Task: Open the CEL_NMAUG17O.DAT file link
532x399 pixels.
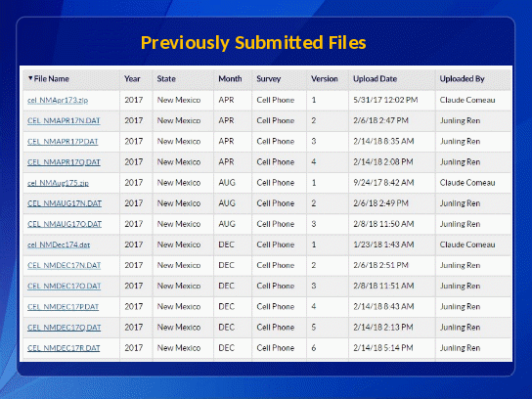Action: click(65, 224)
